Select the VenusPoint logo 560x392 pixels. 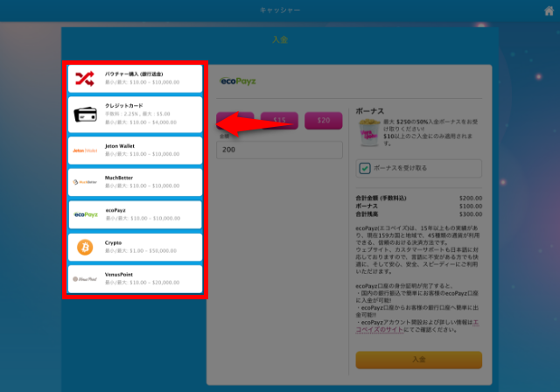[85, 279]
